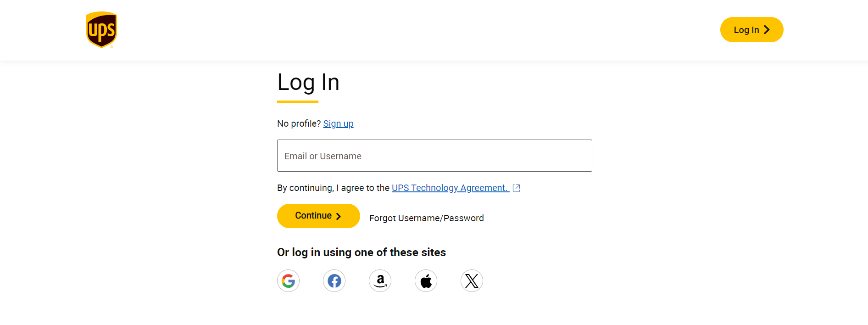868x325 pixels.
Task: Choose the Facebook login icon
Action: coord(334,280)
